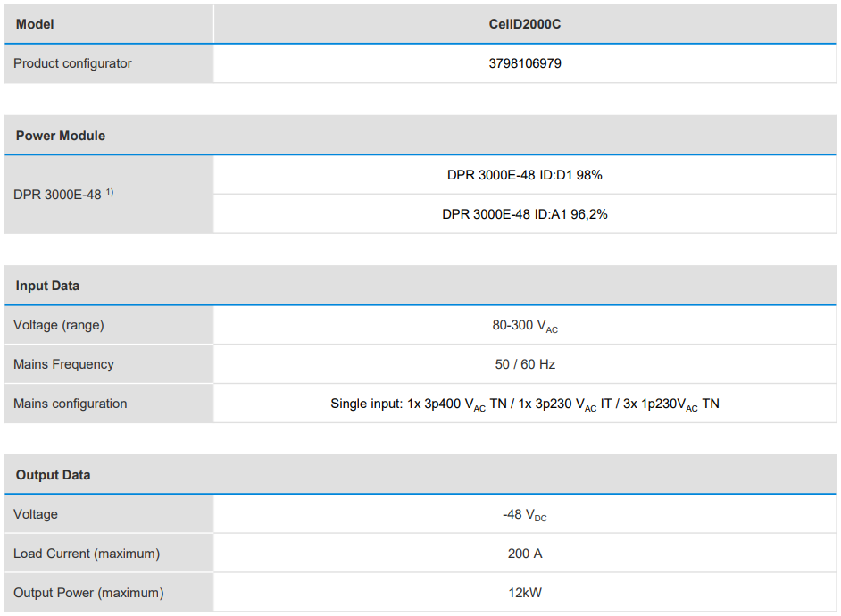Image resolution: width=841 pixels, height=616 pixels.
Task: Click the CellD2000C model name header
Action: click(x=525, y=24)
